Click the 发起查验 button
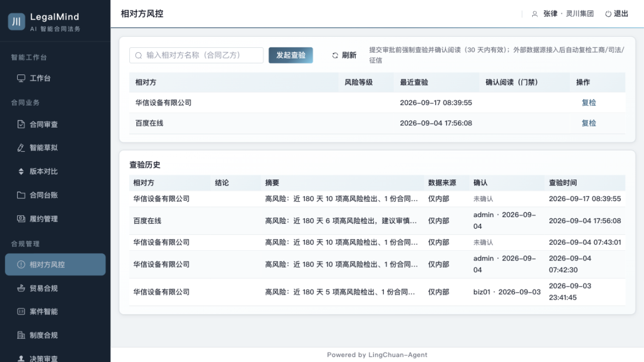Viewport: 644px width, 362px height. 291,55
